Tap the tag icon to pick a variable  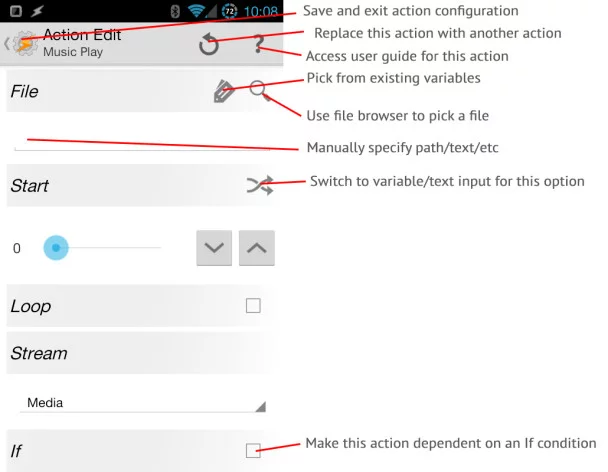point(224,91)
